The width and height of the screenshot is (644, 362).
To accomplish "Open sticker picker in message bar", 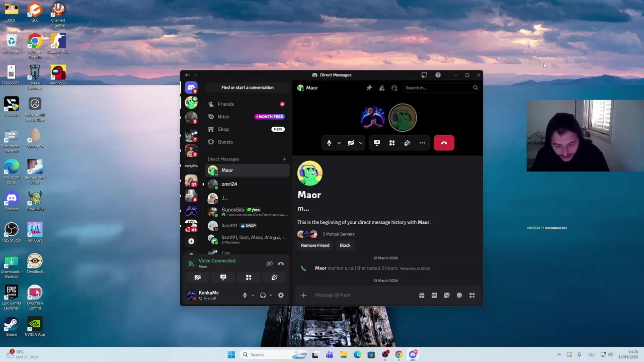I will pos(447,296).
